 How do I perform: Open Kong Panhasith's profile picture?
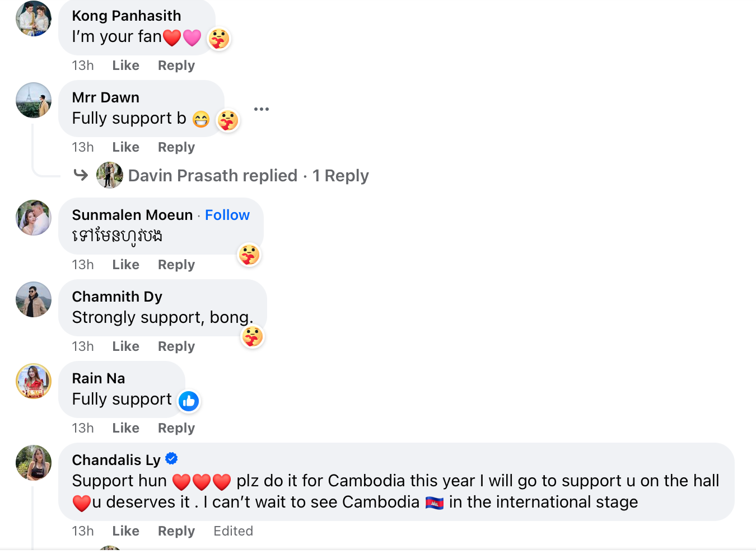pyautogui.click(x=34, y=18)
